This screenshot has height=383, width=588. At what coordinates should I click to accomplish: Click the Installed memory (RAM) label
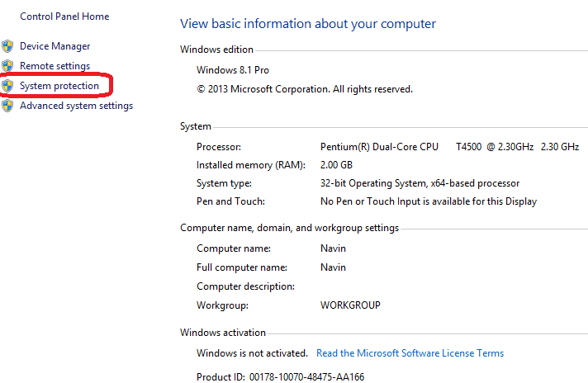251,165
